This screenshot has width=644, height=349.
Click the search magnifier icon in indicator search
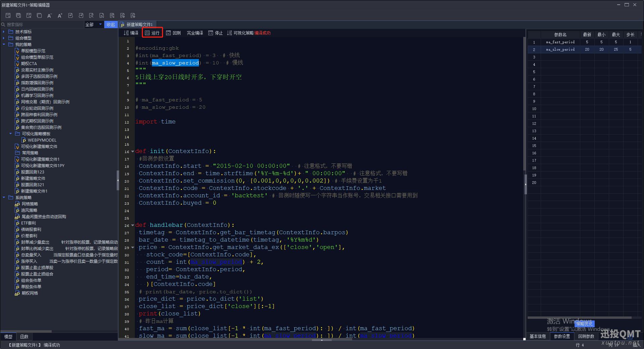click(3, 24)
